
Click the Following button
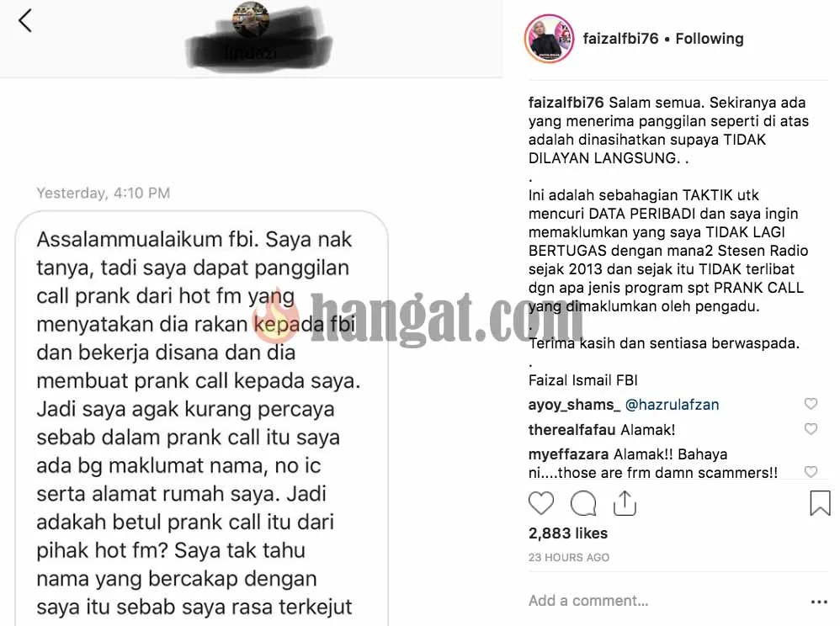click(710, 39)
